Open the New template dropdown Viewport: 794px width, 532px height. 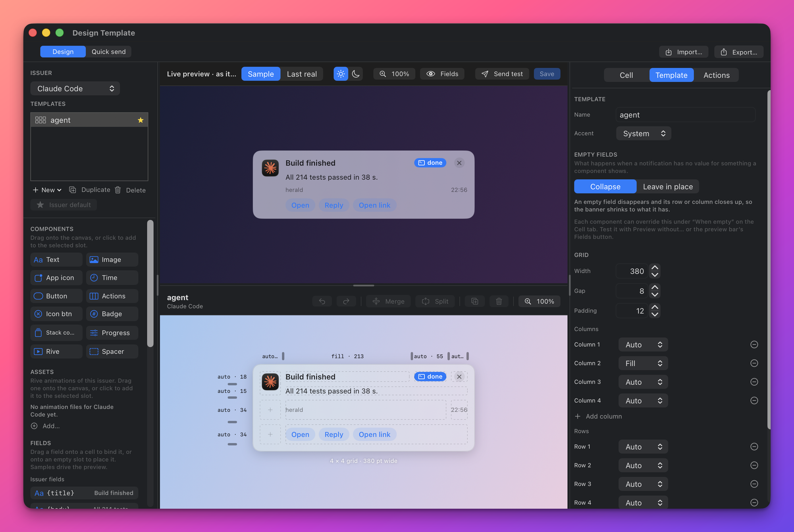(47, 190)
